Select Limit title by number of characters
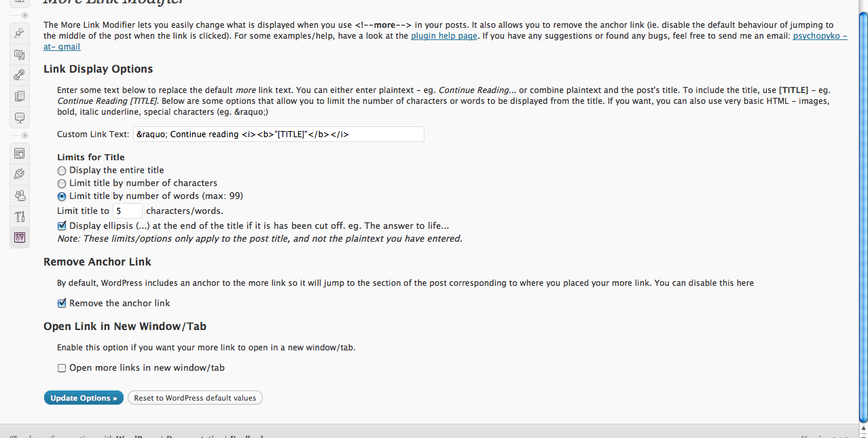868x438 pixels. click(62, 183)
